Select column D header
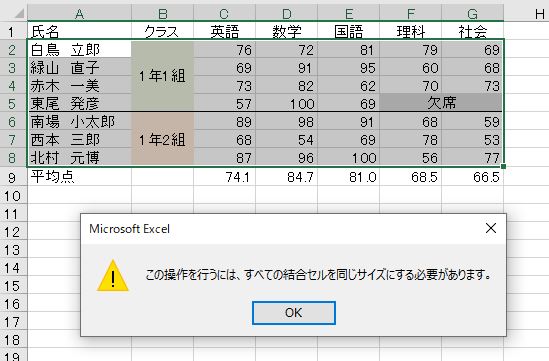549x361 pixels. point(286,14)
